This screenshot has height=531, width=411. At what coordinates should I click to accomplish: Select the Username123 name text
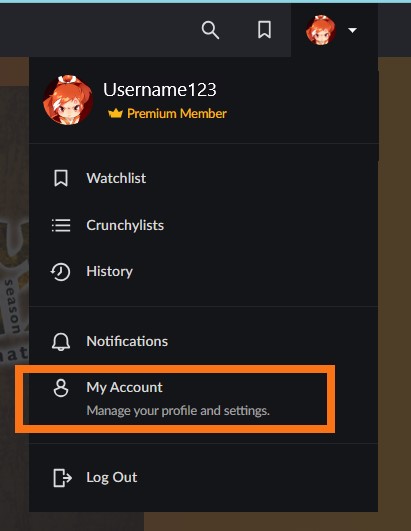coord(159,89)
